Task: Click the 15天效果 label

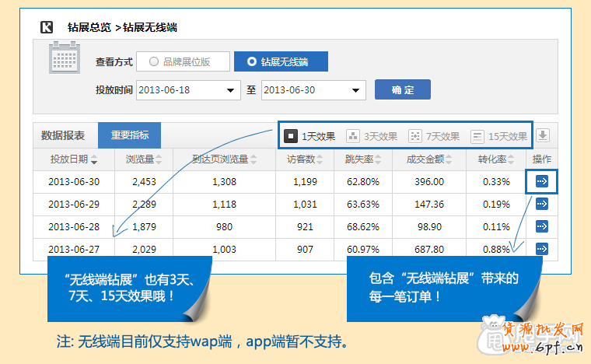Action: [x=508, y=136]
